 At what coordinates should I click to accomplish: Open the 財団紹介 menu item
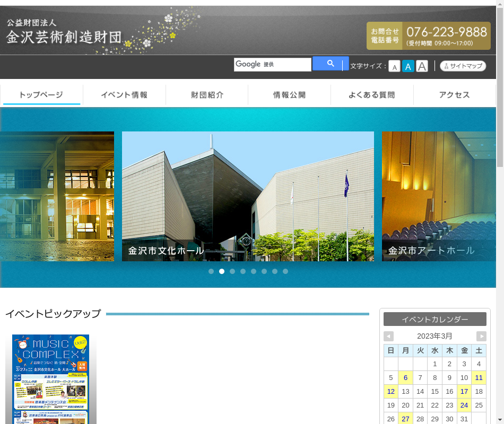click(207, 95)
